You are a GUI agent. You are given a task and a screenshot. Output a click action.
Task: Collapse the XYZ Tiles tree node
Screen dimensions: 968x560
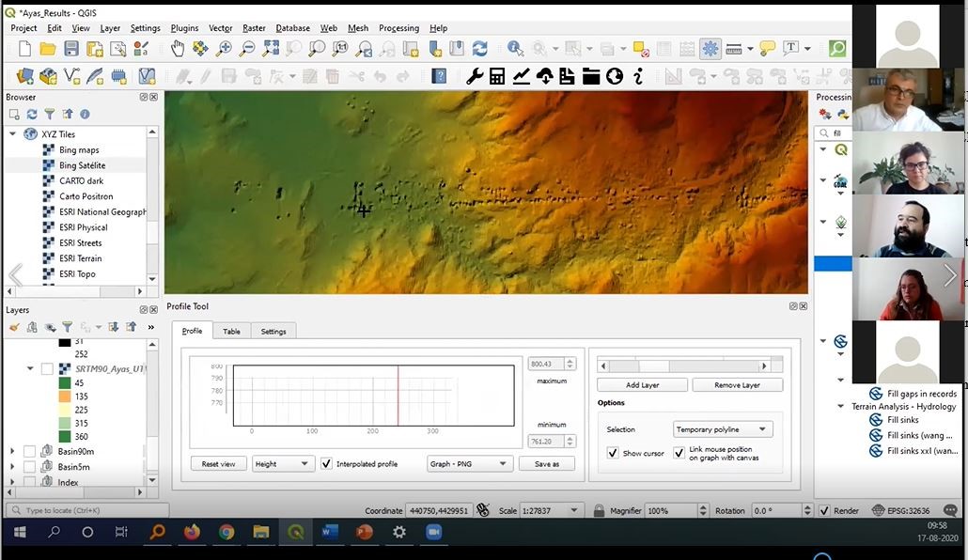[x=13, y=134]
